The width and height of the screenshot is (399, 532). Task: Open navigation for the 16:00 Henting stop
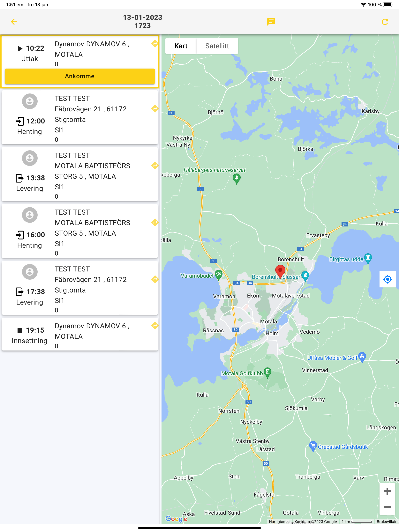tap(155, 222)
